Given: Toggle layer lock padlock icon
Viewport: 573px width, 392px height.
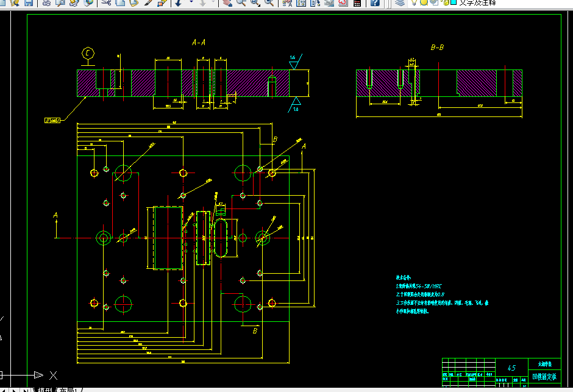Looking at the screenshot, I should coord(445,2).
